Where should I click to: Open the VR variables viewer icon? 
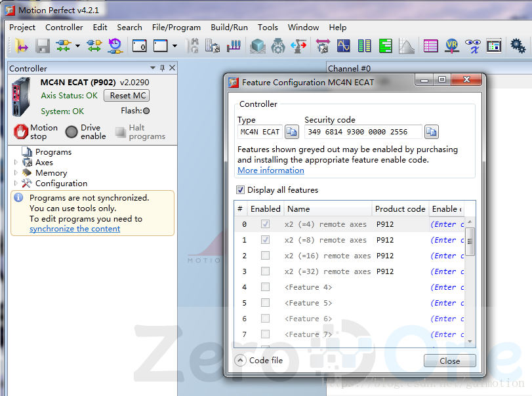pos(451,46)
